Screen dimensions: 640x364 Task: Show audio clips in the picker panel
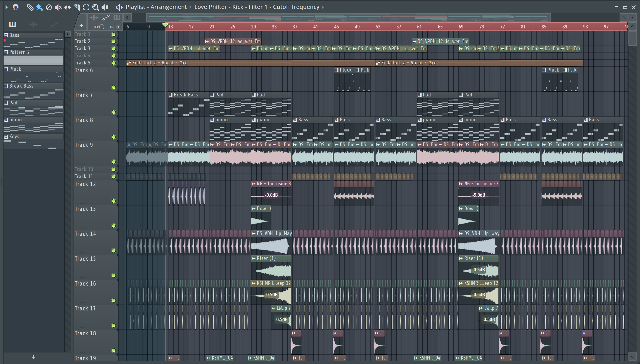33,24
